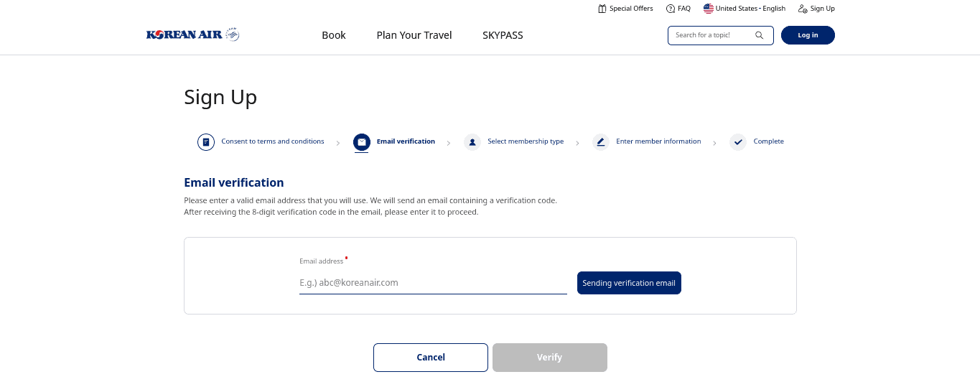Click Sending verification email button
This screenshot has height=382, width=980.
tap(629, 283)
